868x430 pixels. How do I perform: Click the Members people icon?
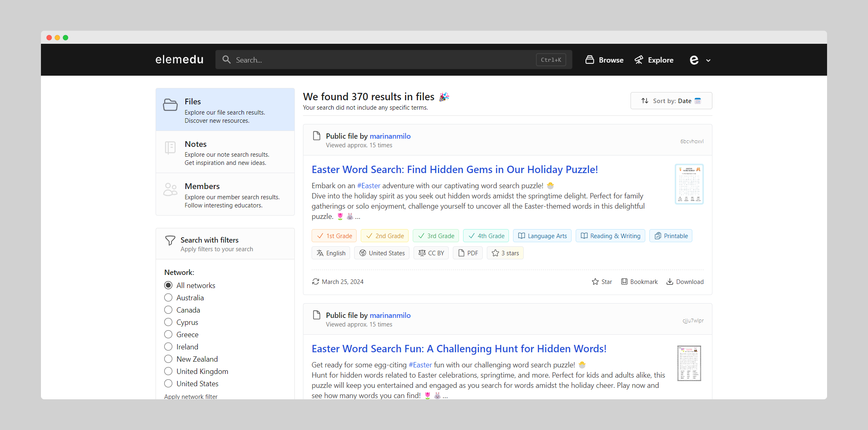click(170, 189)
